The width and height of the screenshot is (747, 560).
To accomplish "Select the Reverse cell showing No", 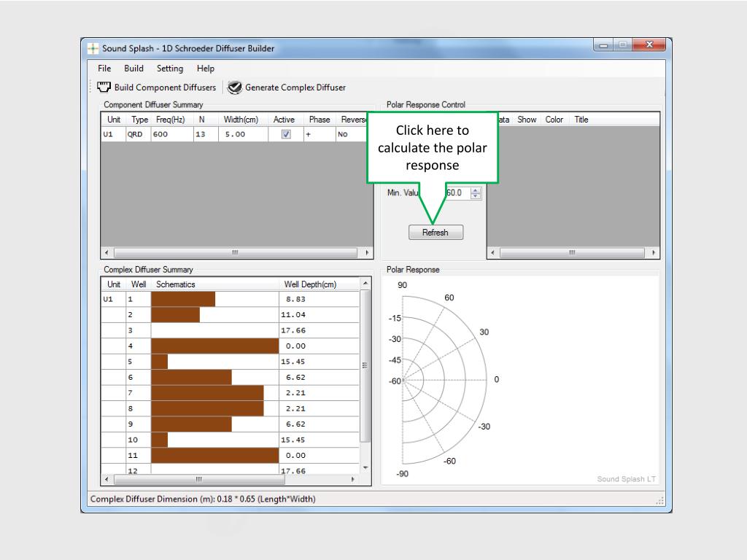I will tap(351, 134).
